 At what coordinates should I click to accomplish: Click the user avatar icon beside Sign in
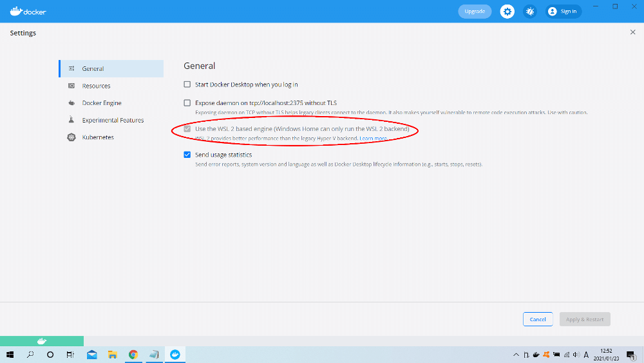(x=553, y=12)
